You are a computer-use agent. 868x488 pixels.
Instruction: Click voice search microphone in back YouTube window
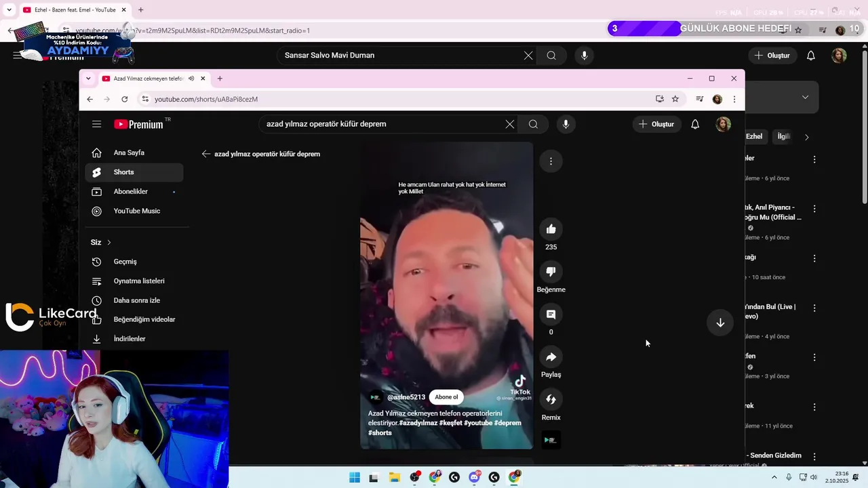click(x=585, y=56)
